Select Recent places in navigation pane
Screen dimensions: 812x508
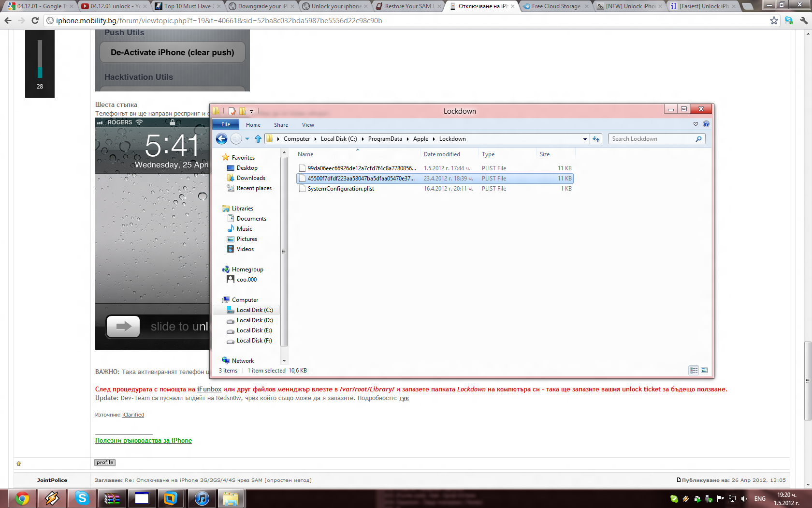pyautogui.click(x=254, y=188)
